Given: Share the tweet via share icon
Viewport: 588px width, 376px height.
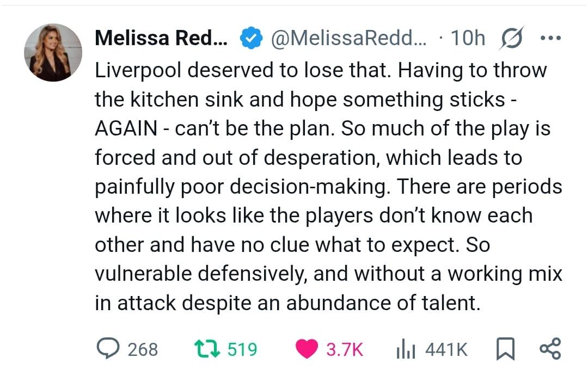Looking at the screenshot, I should coord(549,349).
